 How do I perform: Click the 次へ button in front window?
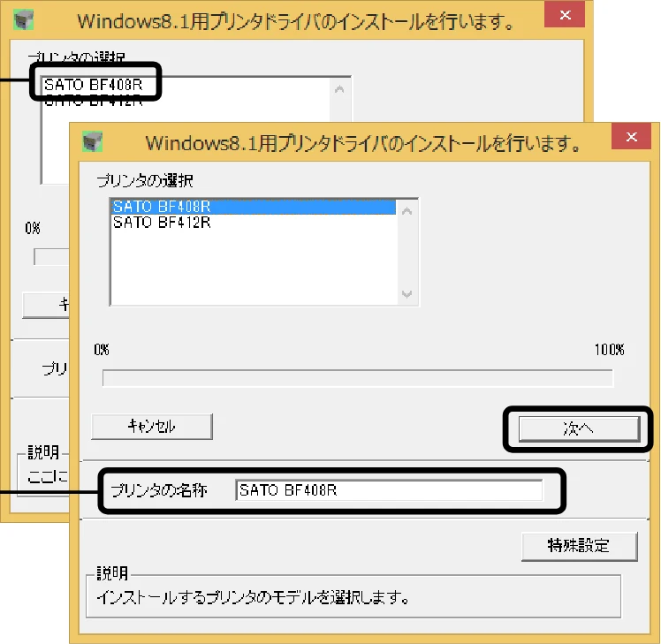(579, 429)
